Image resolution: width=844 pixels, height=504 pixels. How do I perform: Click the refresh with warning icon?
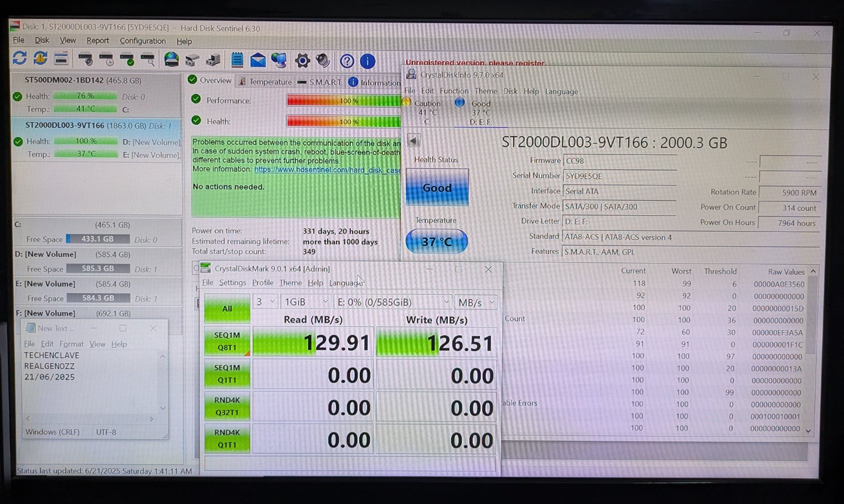(40, 59)
